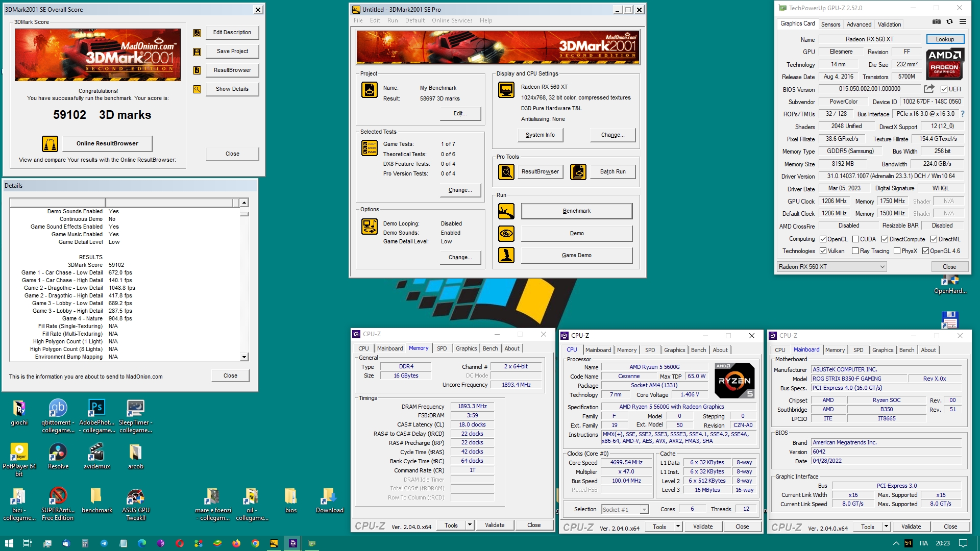The height and width of the screenshot is (551, 980).
Task: Open SleepTimer desktop shortcut
Action: [x=135, y=416]
